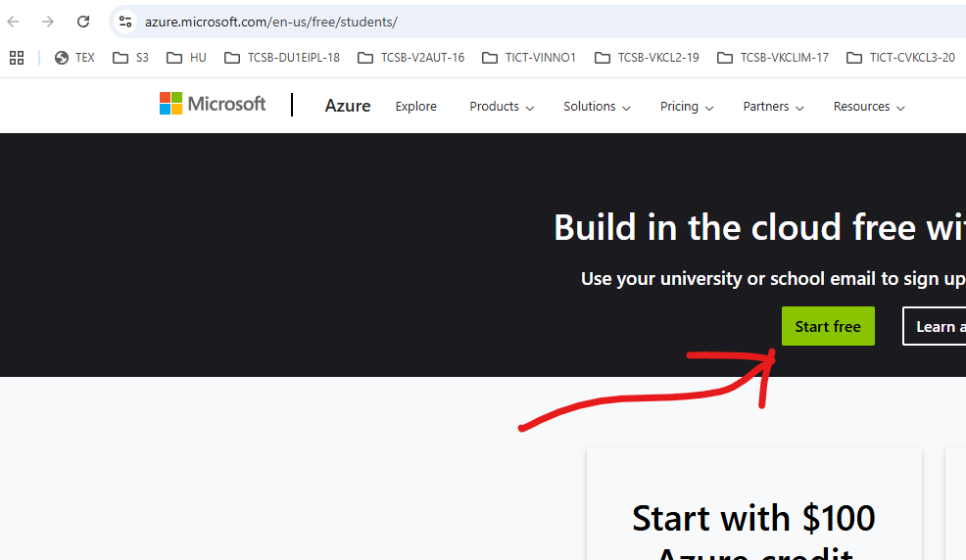This screenshot has height=560, width=966.
Task: Open the S3 bookmark folder
Action: (131, 58)
